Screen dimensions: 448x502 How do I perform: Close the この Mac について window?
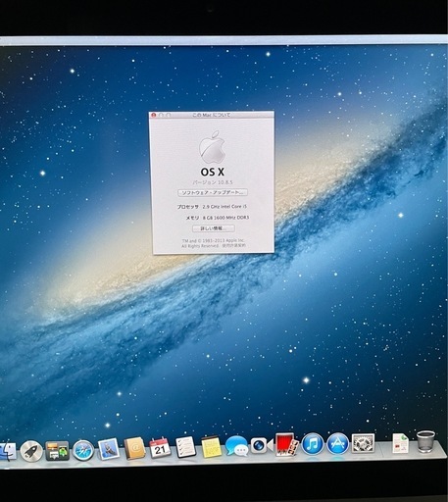click(x=154, y=115)
